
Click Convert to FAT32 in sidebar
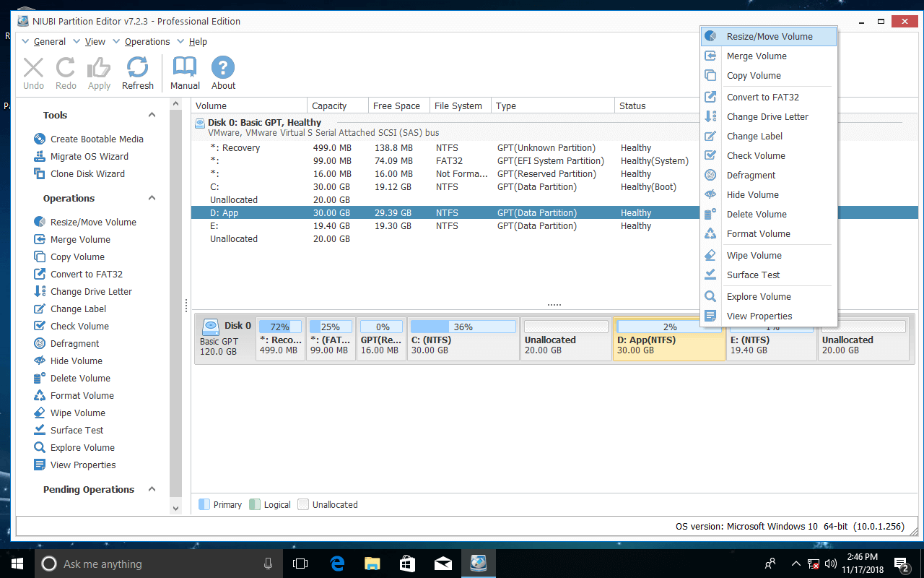pos(87,274)
